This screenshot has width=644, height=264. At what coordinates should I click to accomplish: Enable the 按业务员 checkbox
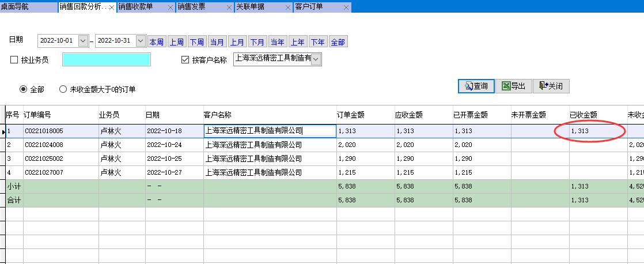[x=14, y=59]
